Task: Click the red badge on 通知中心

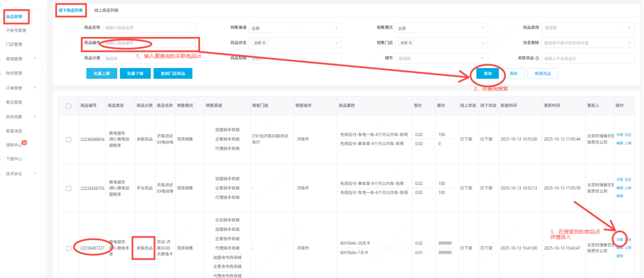Action: pyautogui.click(x=25, y=143)
